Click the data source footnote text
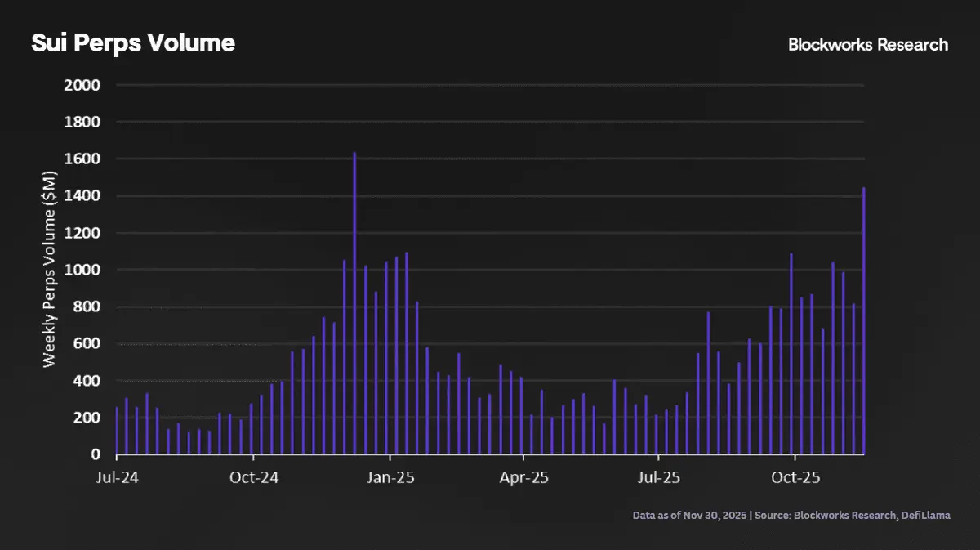 [x=791, y=516]
